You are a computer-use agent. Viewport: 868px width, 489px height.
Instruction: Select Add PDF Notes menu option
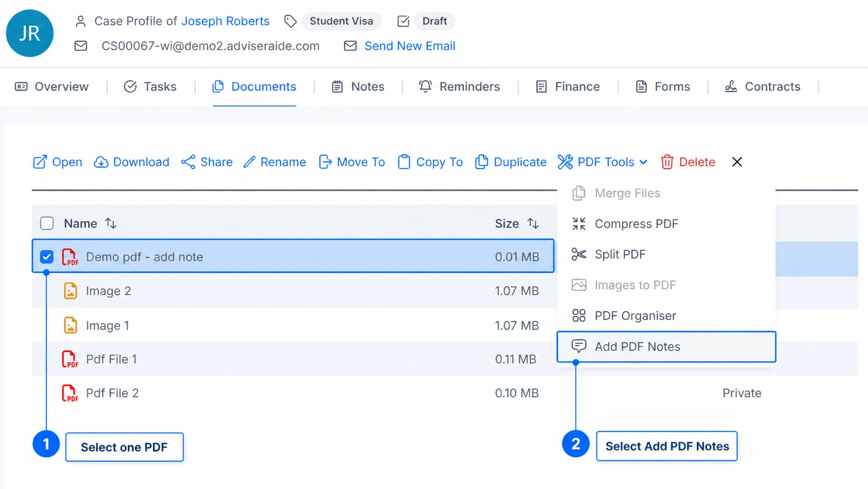pyautogui.click(x=666, y=347)
